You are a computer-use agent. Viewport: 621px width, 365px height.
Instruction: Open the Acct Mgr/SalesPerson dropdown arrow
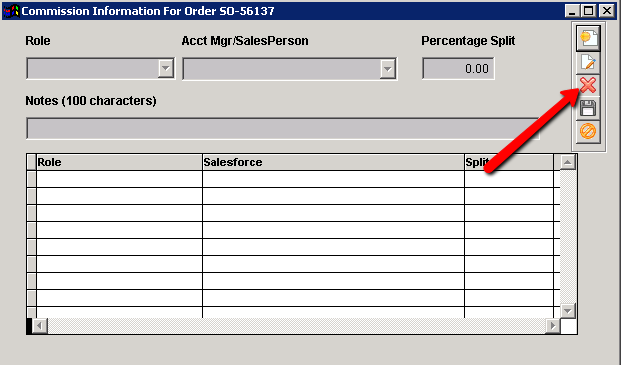click(388, 68)
